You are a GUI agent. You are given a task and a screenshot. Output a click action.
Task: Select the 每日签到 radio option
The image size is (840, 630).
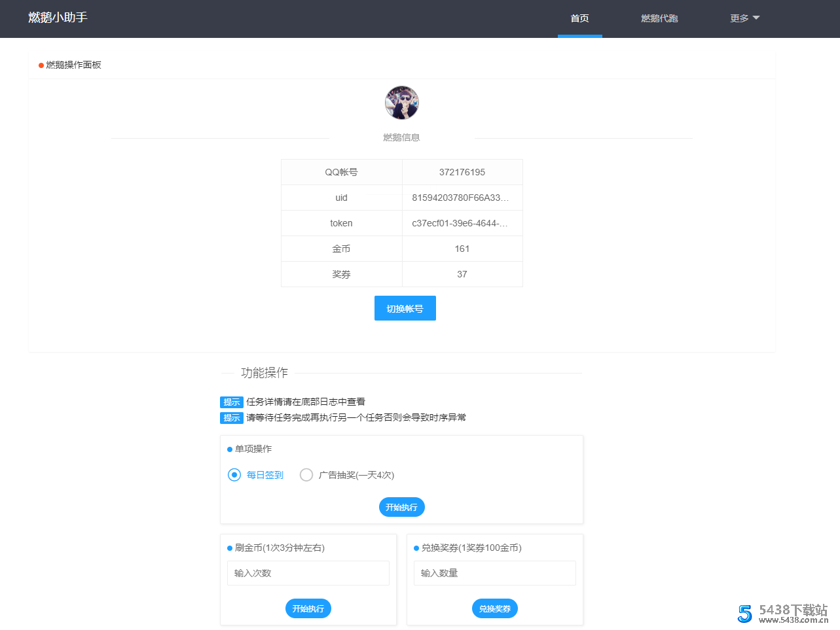pyautogui.click(x=234, y=474)
